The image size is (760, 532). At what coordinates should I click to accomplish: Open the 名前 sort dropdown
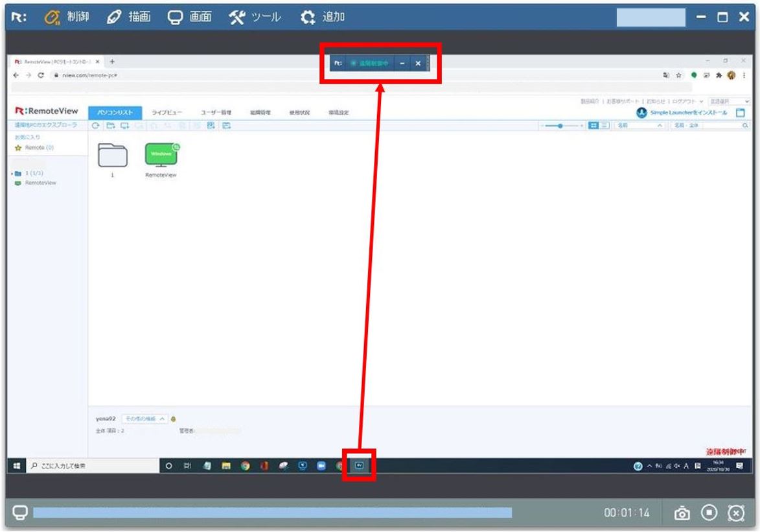pos(639,126)
